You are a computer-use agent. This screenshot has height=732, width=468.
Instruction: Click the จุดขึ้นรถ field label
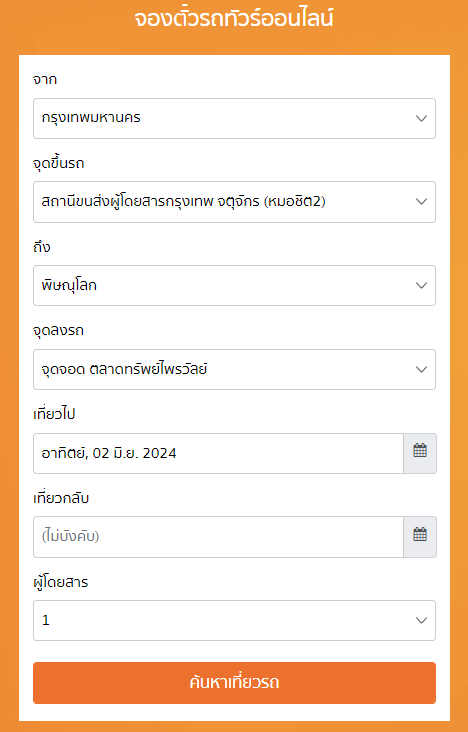pyautogui.click(x=59, y=163)
